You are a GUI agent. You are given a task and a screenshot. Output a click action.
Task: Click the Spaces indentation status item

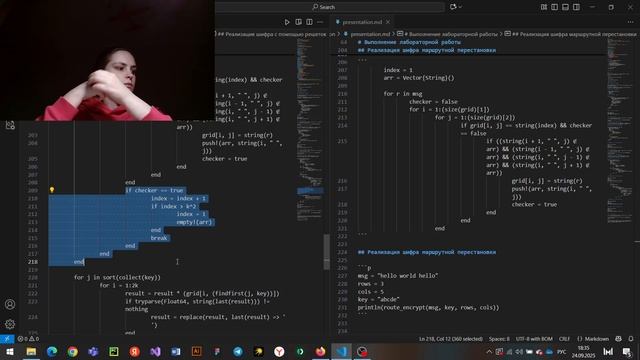pyautogui.click(x=499, y=339)
